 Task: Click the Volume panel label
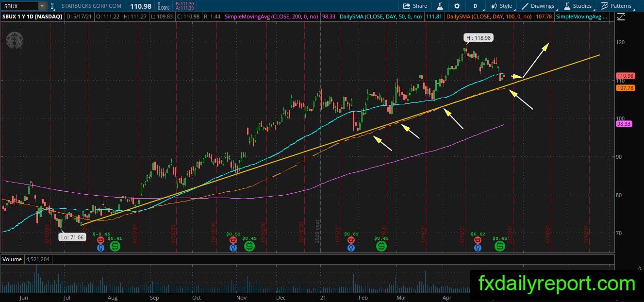click(12, 259)
